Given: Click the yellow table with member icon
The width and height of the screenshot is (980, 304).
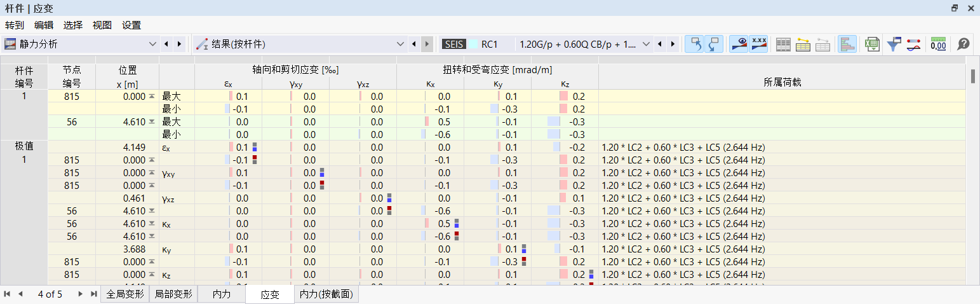Looking at the screenshot, I should [803, 44].
